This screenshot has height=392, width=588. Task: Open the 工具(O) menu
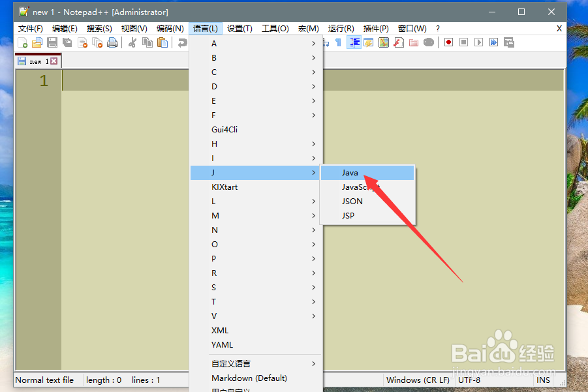click(275, 29)
